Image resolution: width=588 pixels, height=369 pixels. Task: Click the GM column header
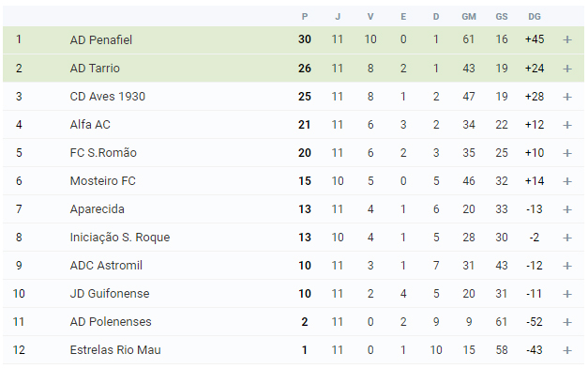click(469, 17)
